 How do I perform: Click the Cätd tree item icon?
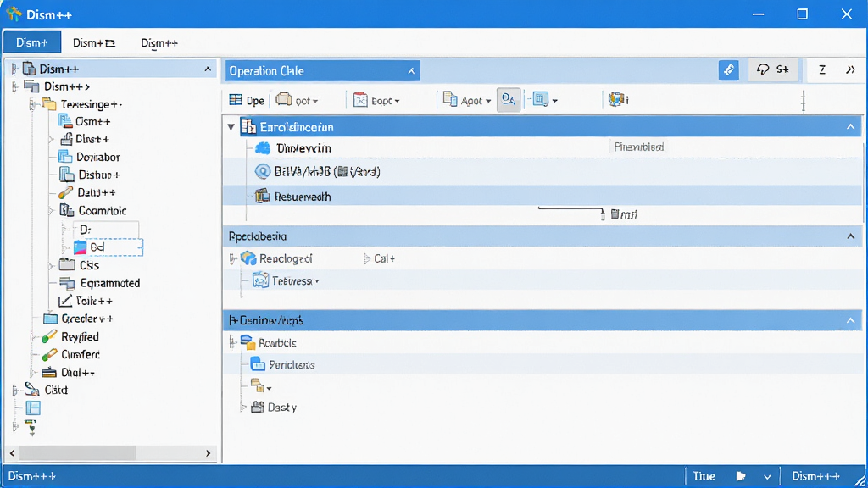(32, 390)
